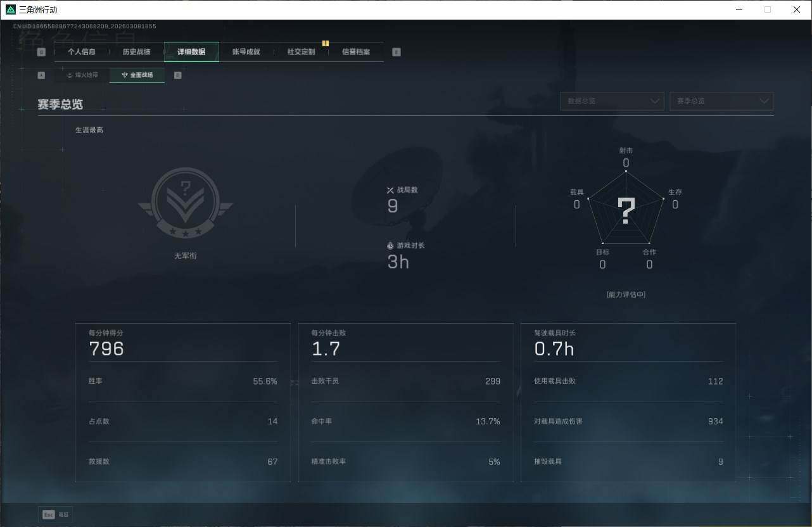This screenshot has width=812, height=527.
Task: Switch to the 历史战绩 tab
Action: 136,52
